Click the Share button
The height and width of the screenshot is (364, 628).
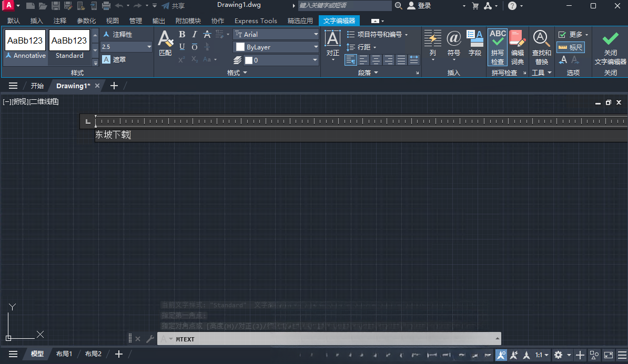tap(173, 6)
